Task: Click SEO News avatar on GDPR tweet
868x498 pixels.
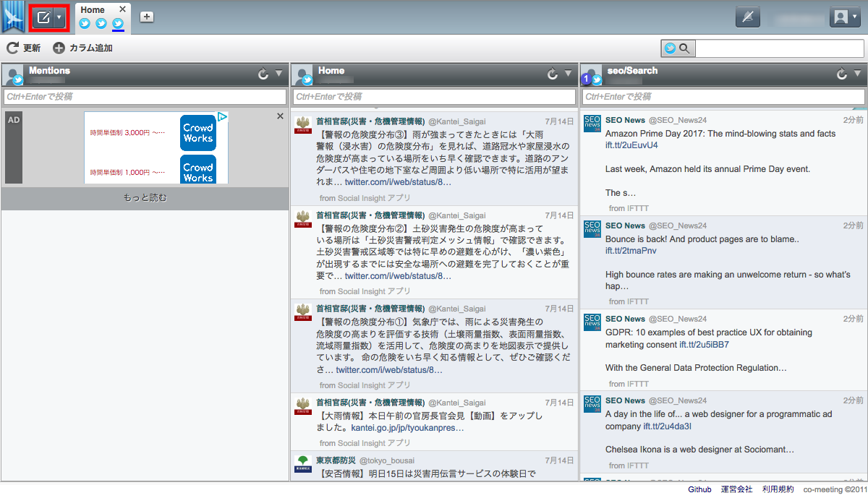Action: pyautogui.click(x=592, y=322)
